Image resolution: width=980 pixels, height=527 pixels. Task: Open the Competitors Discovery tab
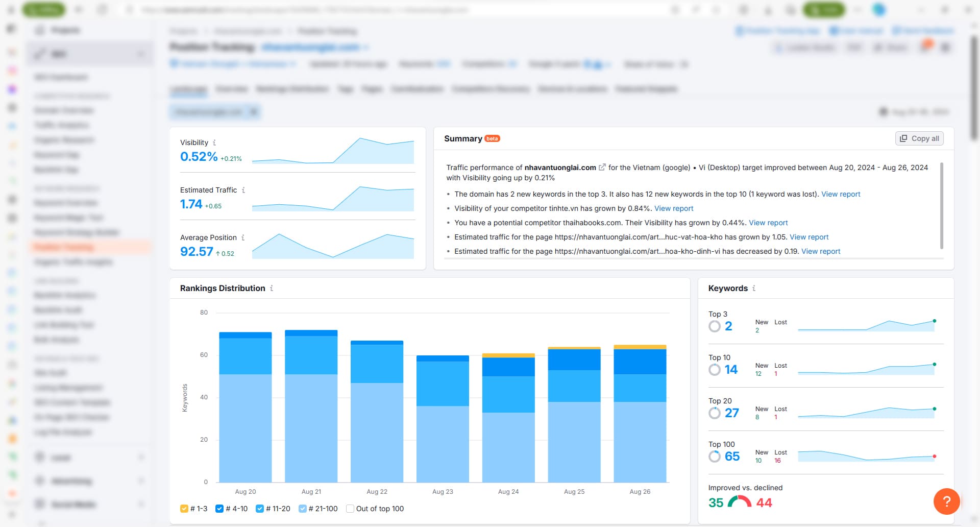click(491, 89)
